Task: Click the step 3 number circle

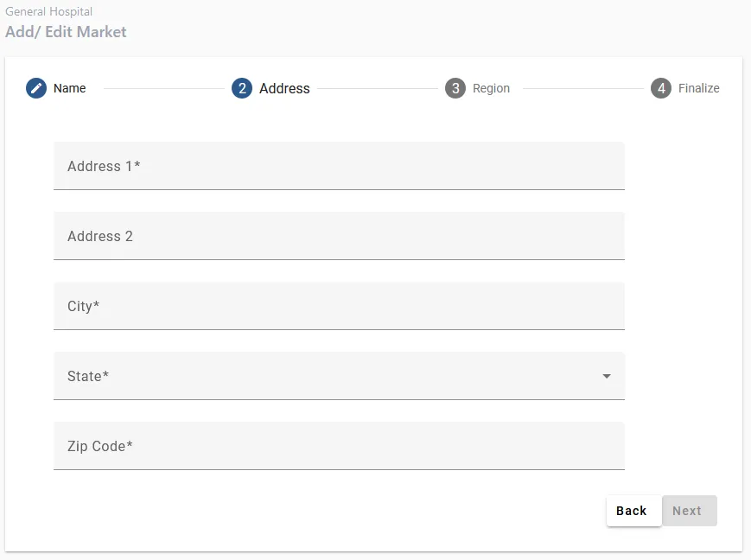Action: pos(455,88)
